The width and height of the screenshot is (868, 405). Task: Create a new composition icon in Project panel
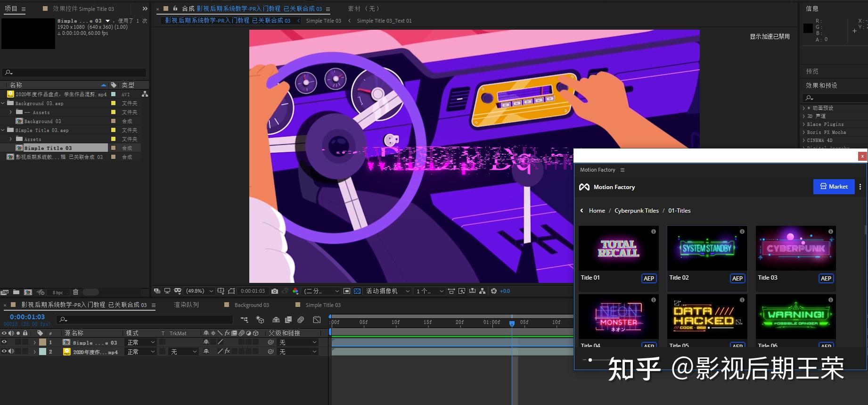click(28, 292)
